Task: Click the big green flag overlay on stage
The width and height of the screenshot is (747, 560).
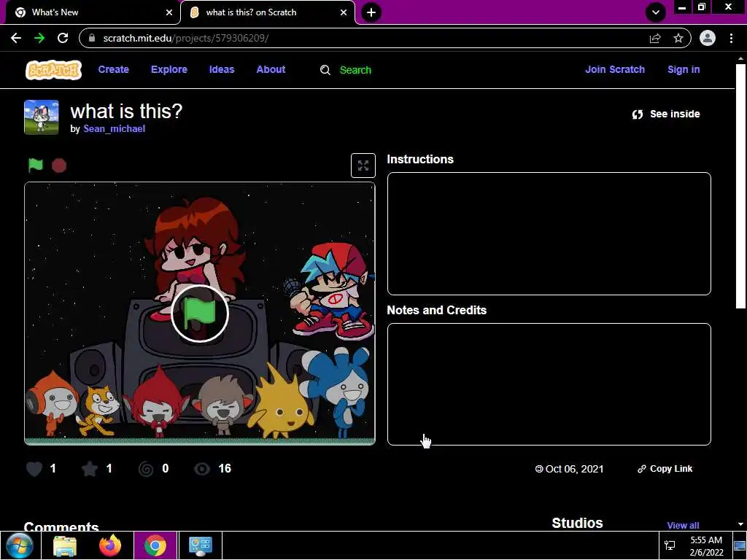Action: click(x=200, y=314)
